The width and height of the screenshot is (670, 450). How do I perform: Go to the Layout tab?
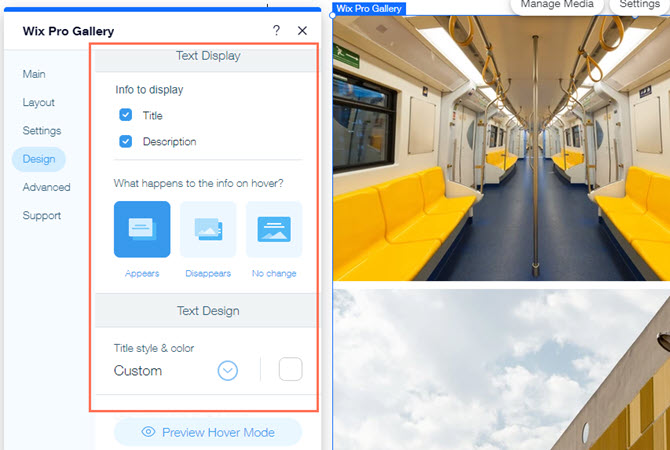point(38,103)
